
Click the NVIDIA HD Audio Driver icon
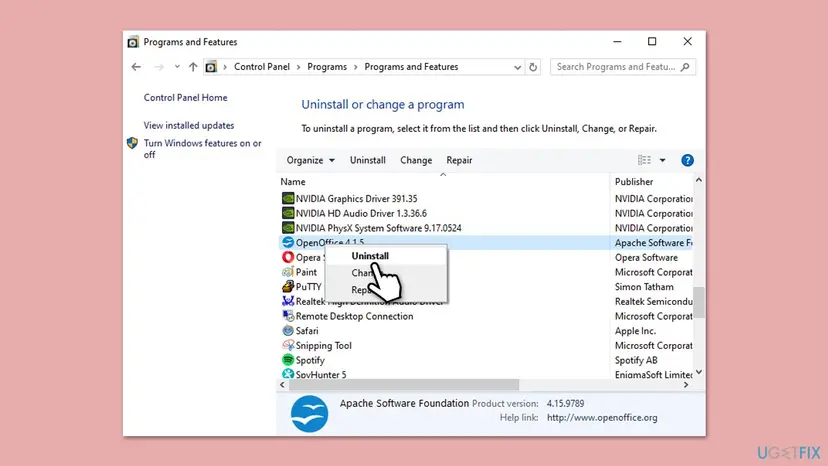(288, 213)
